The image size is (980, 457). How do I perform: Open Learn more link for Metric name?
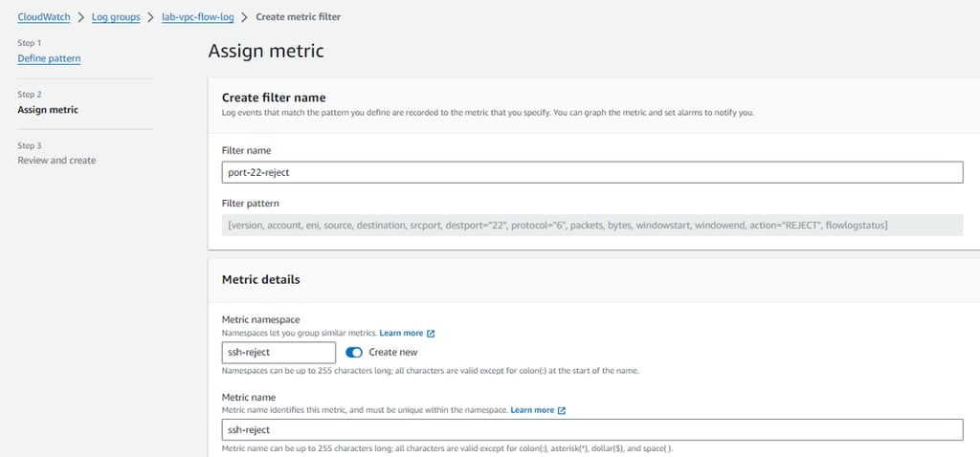point(532,410)
